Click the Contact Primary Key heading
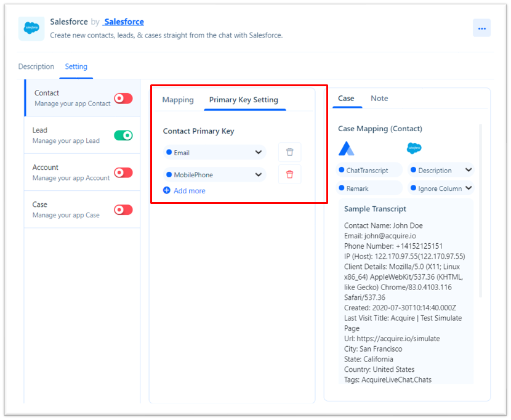Viewport: 511px width, 420px height. (198, 131)
